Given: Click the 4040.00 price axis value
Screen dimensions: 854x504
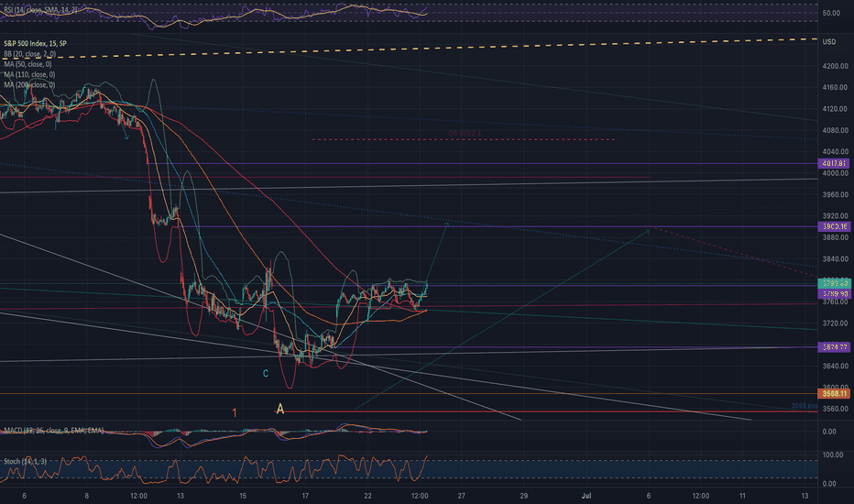Looking at the screenshot, I should coord(836,151).
